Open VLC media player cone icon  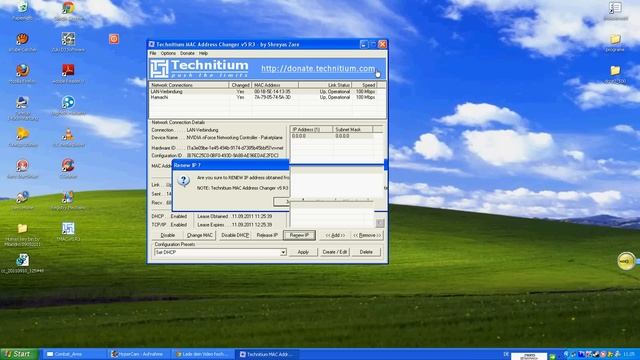coord(68,134)
